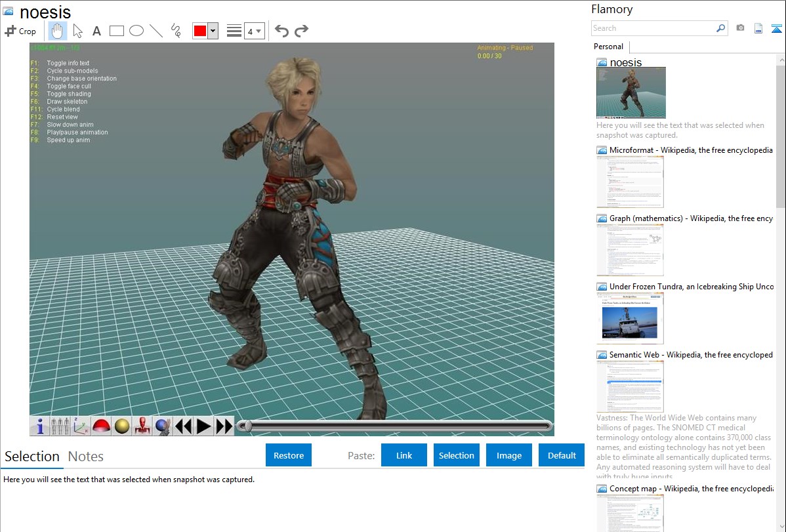Click the blue sphere blend icon
This screenshot has width=786, height=532.
[x=163, y=426]
